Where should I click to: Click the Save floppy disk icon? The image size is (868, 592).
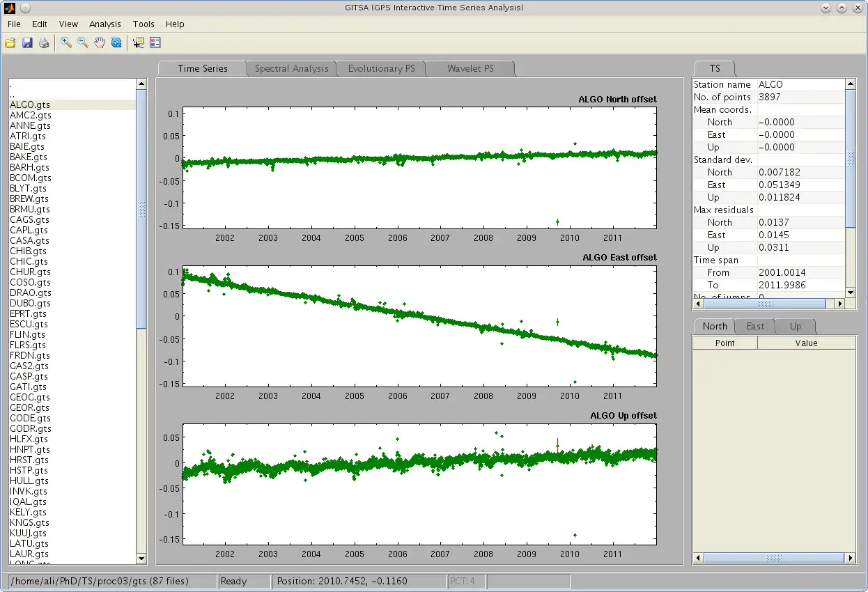(x=27, y=43)
